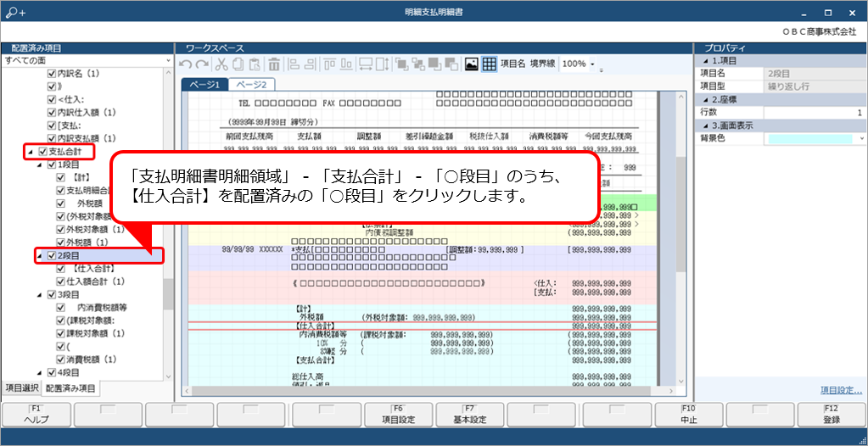Switch to the ページ2 tab
Screen dimensions: 868x446
point(252,85)
